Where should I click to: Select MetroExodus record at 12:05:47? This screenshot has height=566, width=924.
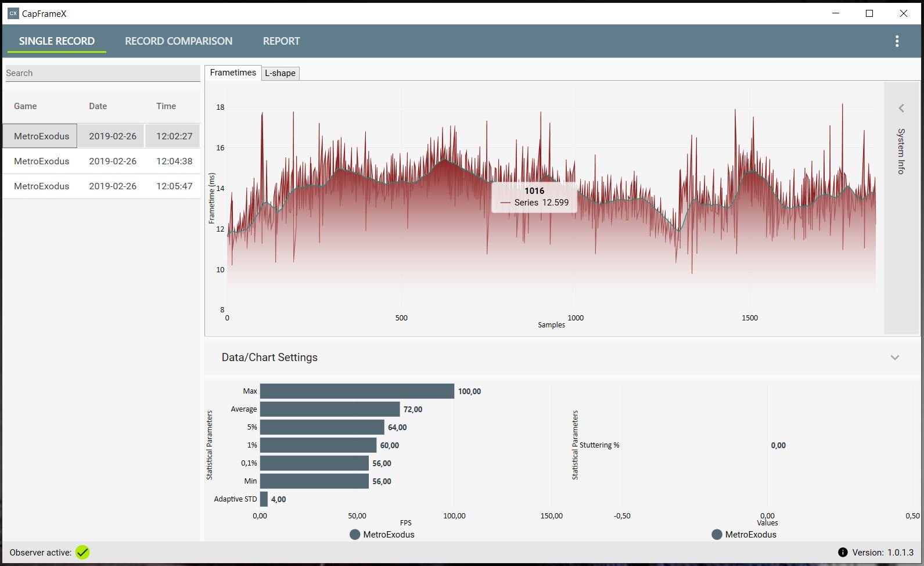point(102,186)
